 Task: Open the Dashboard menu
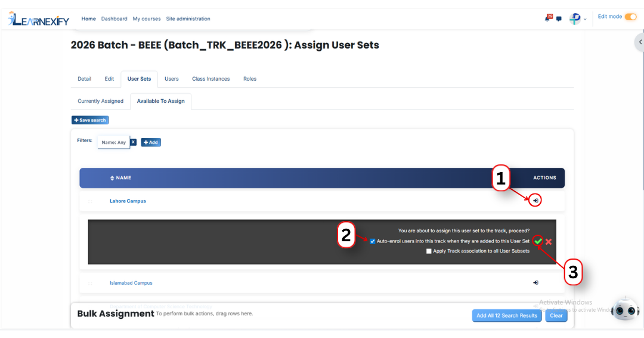tap(114, 19)
